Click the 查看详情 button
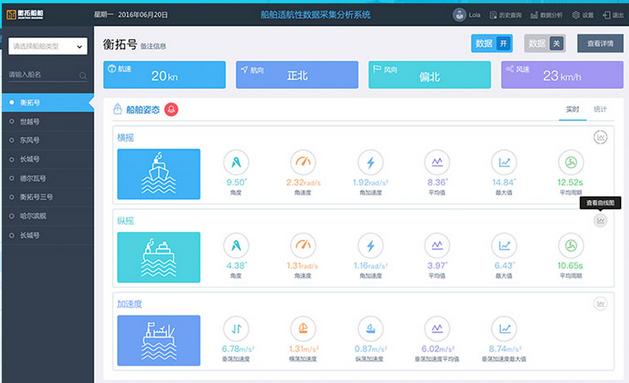Image resolution: width=629 pixels, height=383 pixels. coord(600,43)
